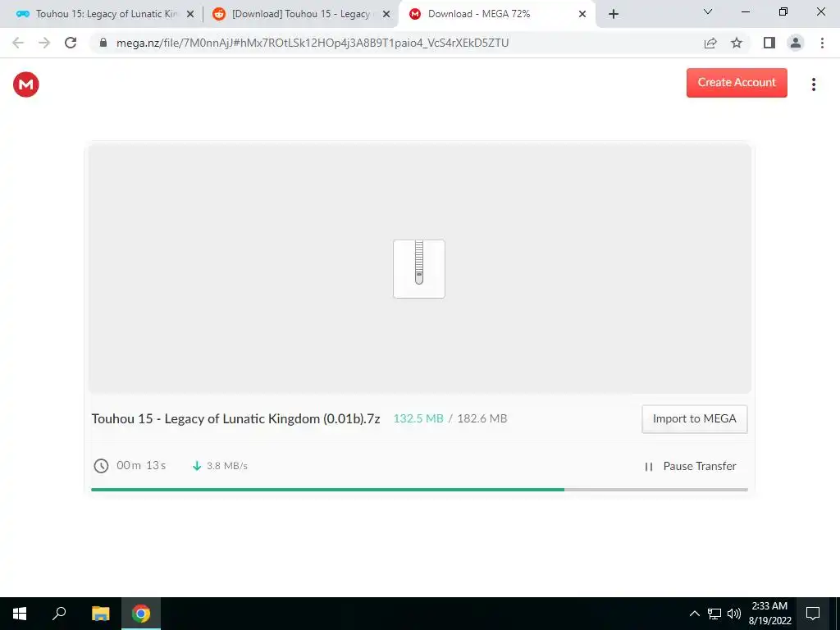This screenshot has height=630, width=840.
Task: Click the downloaded size 132.5 MB
Action: click(x=418, y=418)
